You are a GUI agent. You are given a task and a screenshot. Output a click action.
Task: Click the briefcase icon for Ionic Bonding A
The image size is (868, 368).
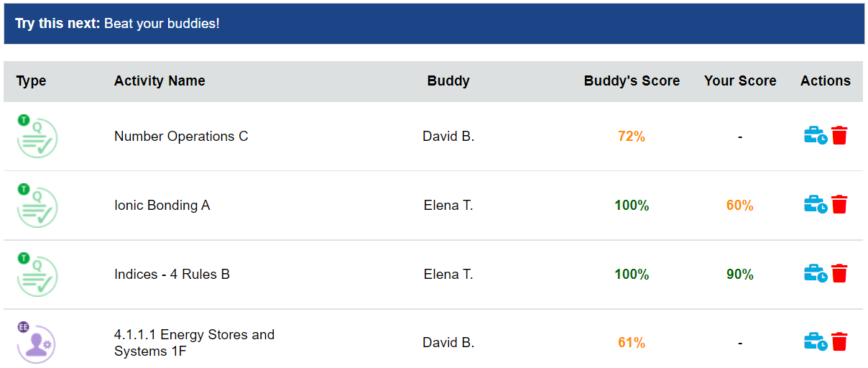816,204
